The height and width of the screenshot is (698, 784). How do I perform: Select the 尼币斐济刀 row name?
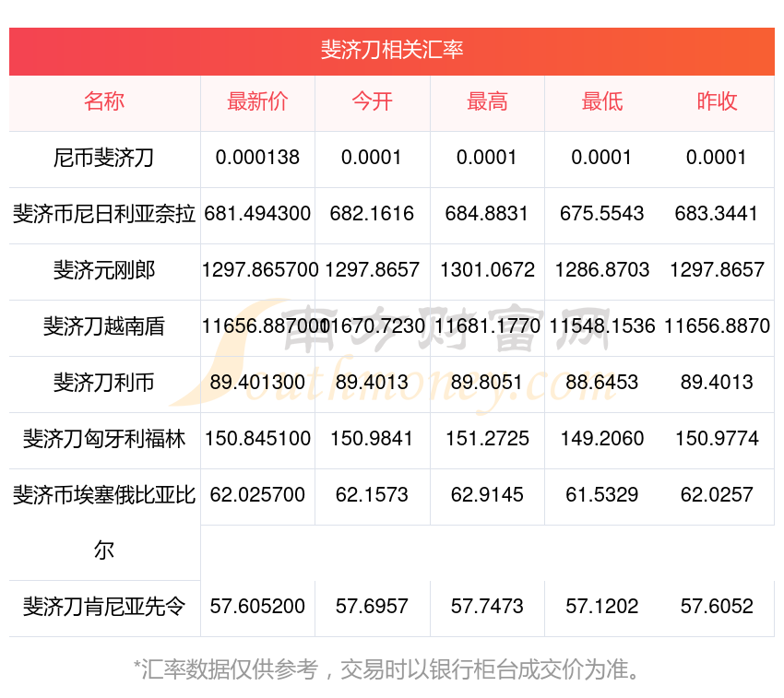tap(104, 158)
